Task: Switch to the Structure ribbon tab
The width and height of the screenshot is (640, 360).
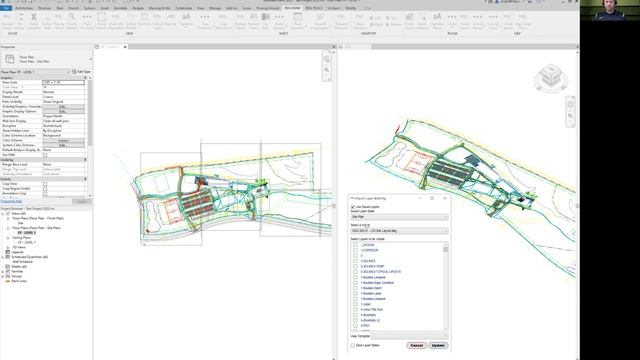Action: pos(44,8)
